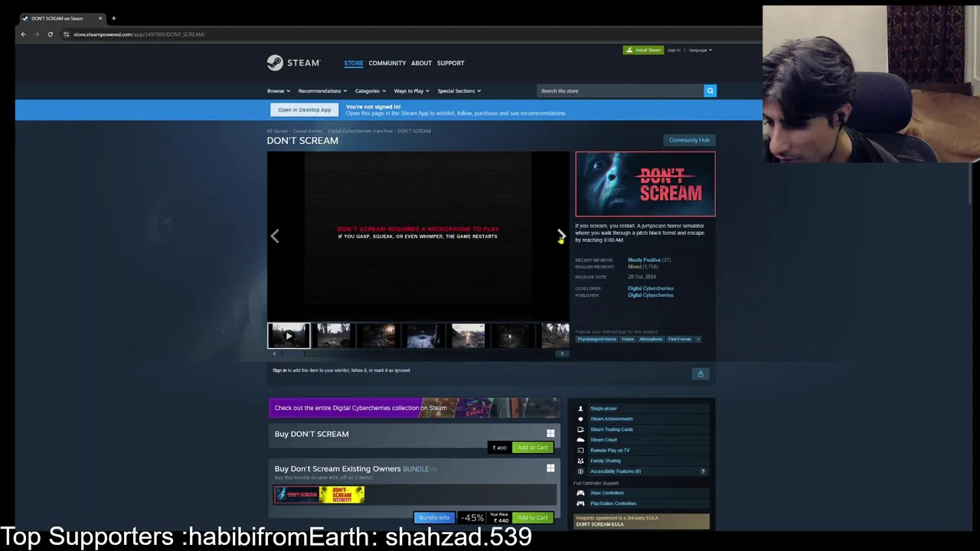Select the video trailer thumbnail
980x551 pixels.
tap(289, 335)
